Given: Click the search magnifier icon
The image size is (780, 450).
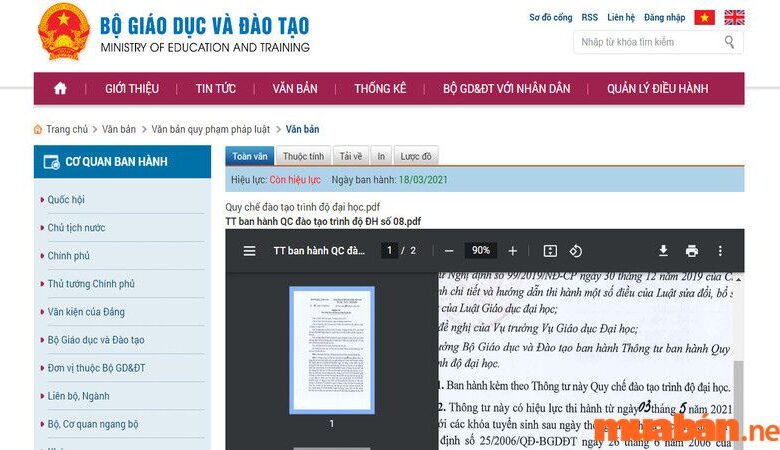Looking at the screenshot, I should pos(729,42).
